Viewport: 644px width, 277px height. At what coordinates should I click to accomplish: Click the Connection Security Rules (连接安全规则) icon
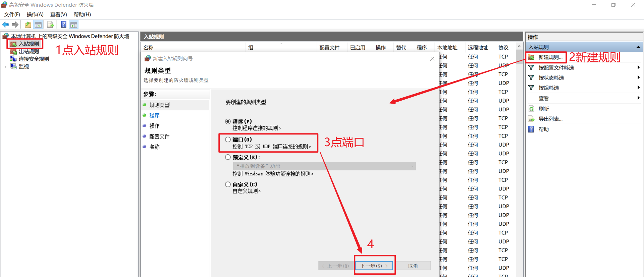(13, 59)
